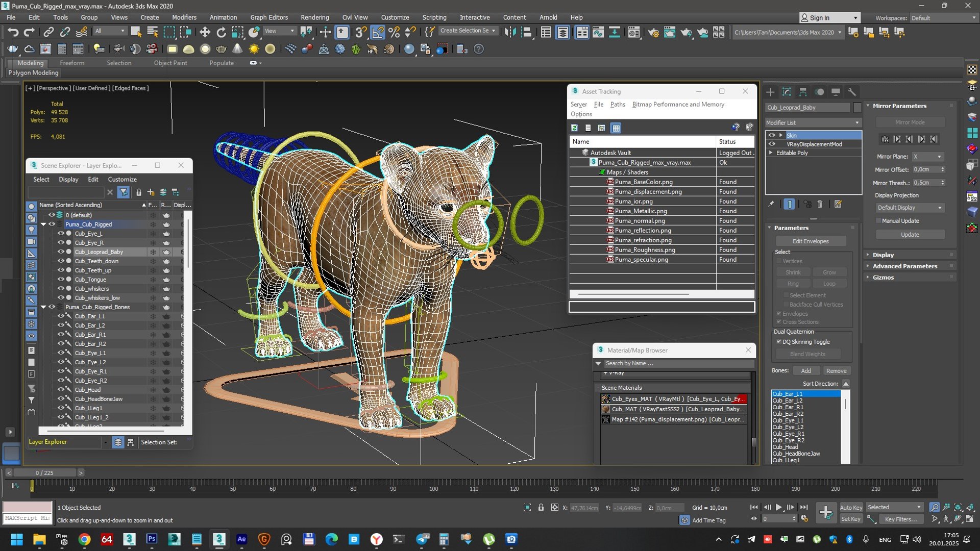980x551 pixels.
Task: Click Table view icon in Asset Tracking
Action: (x=616, y=128)
